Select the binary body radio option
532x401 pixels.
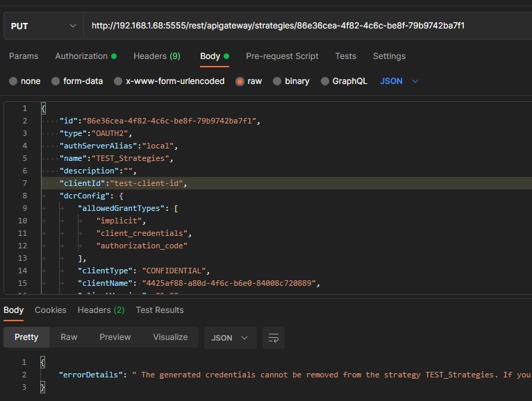(278, 81)
